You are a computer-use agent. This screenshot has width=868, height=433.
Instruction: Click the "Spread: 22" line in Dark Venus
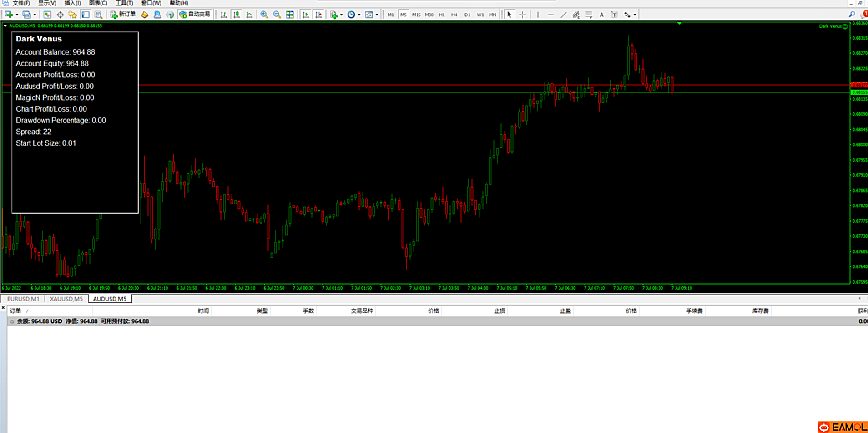tap(34, 132)
